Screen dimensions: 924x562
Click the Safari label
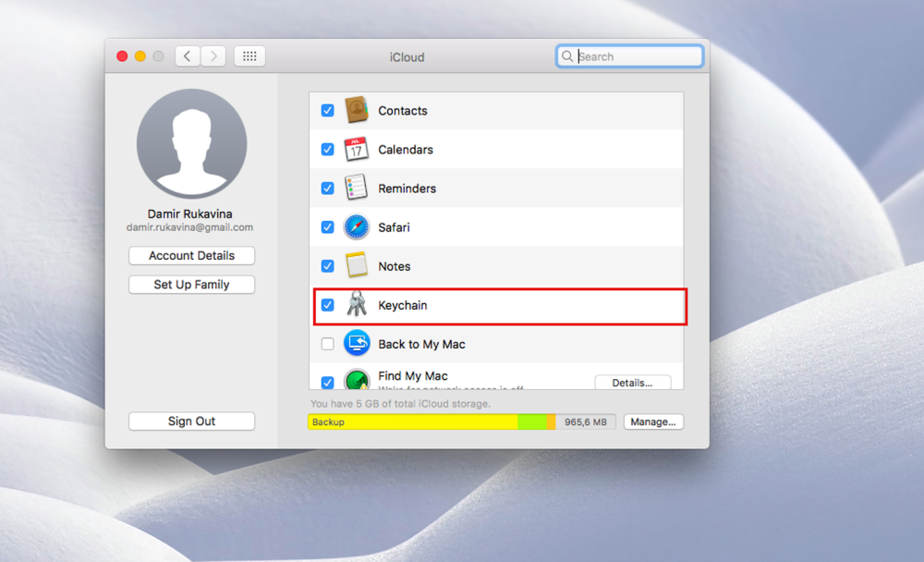click(x=394, y=227)
